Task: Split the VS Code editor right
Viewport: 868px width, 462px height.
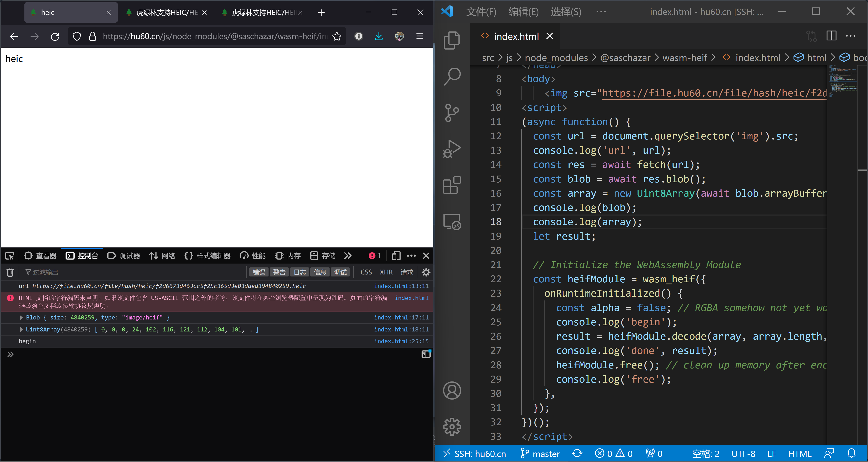Action: click(x=831, y=36)
